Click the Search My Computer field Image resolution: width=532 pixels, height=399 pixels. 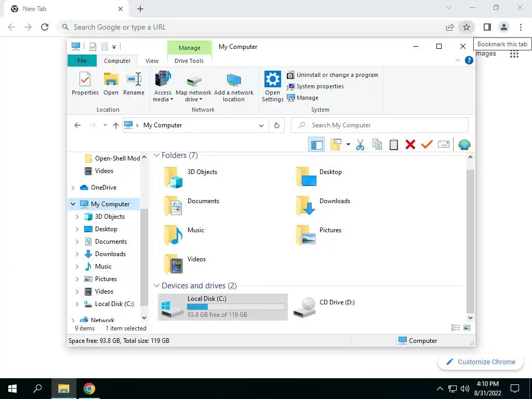pyautogui.click(x=380, y=125)
